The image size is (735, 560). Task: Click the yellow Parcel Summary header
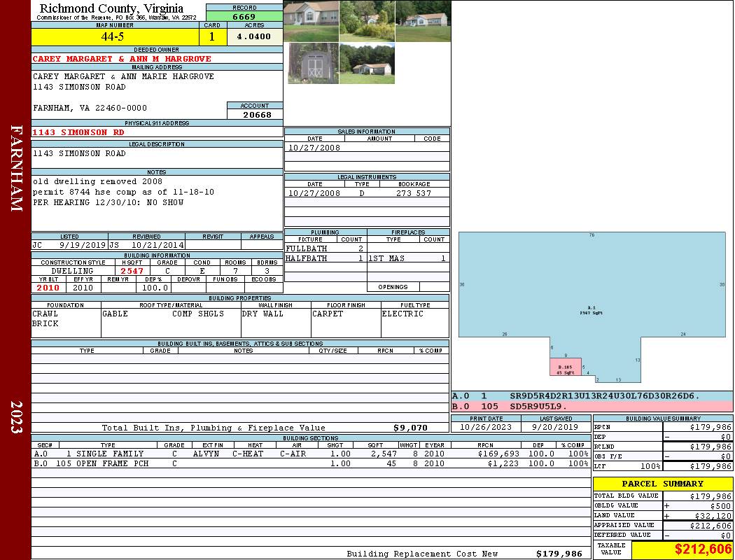[662, 484]
